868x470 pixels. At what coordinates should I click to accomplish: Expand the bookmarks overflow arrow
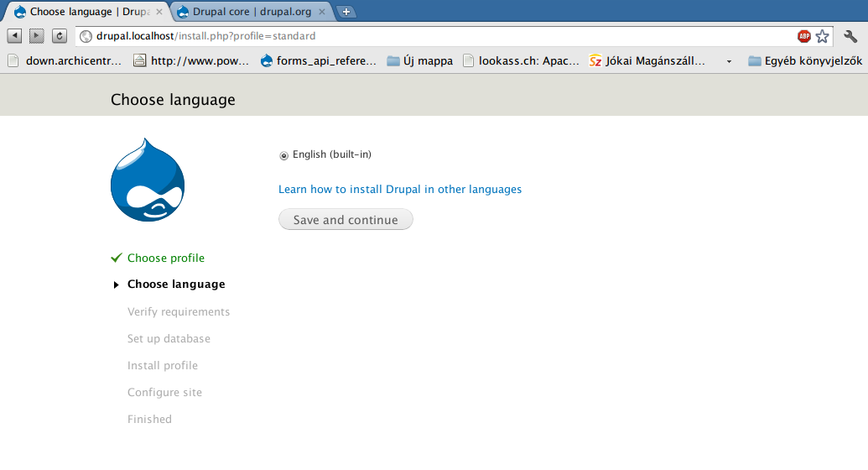pos(729,61)
